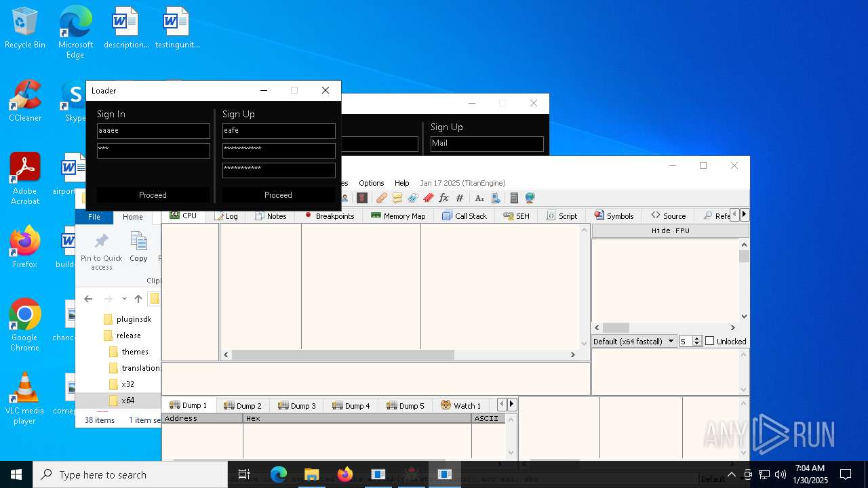Open the Watch 1 tab
The width and height of the screenshot is (868, 488).
[461, 405]
